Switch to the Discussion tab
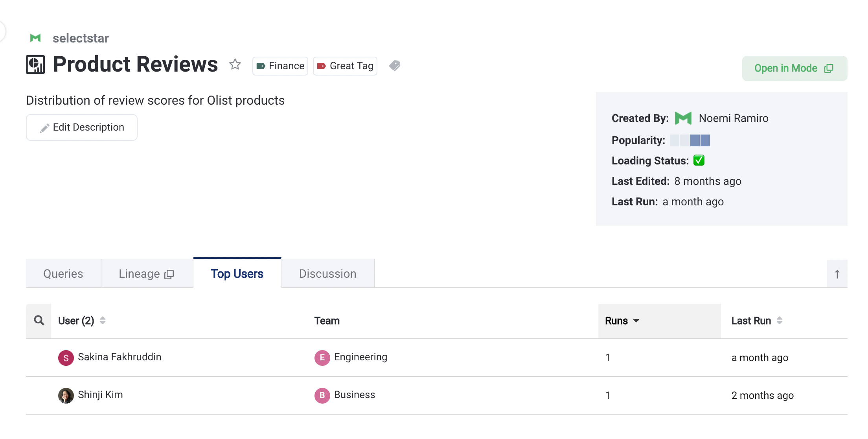The image size is (868, 439). click(328, 274)
